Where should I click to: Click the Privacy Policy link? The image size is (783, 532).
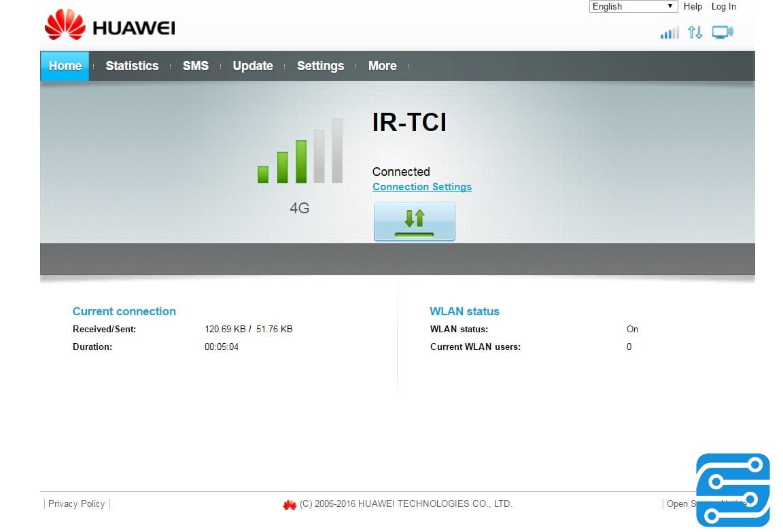tap(76, 503)
